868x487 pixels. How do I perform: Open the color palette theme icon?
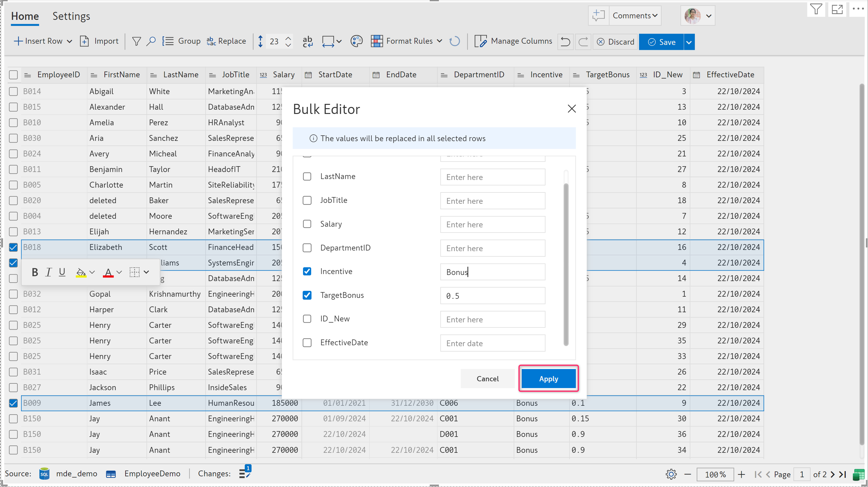(x=356, y=41)
